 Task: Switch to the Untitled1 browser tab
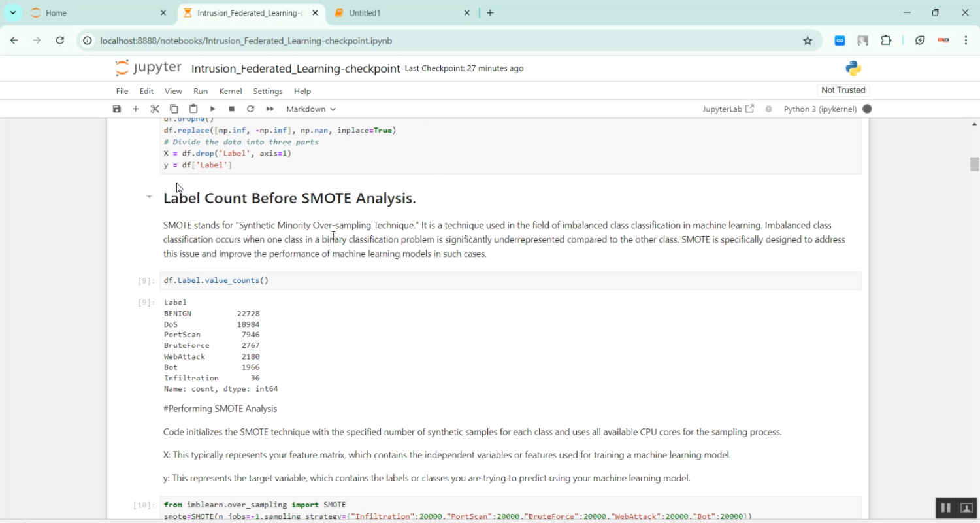point(402,13)
